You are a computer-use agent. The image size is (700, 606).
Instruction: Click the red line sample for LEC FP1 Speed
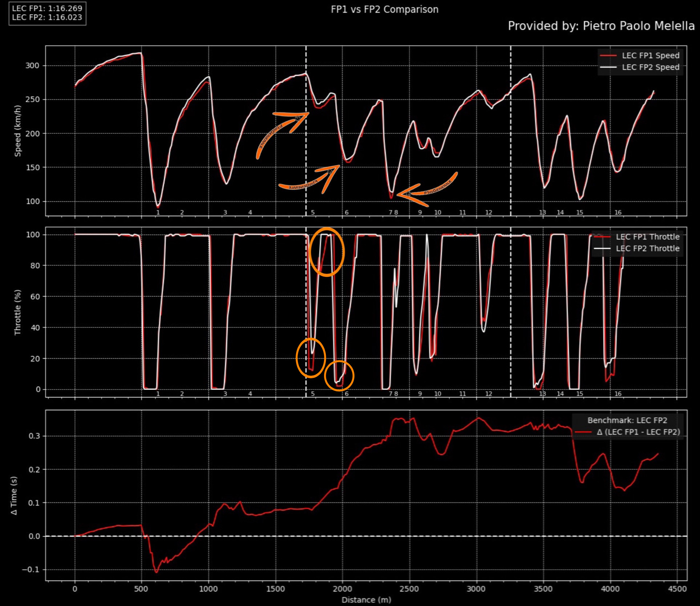(x=608, y=56)
